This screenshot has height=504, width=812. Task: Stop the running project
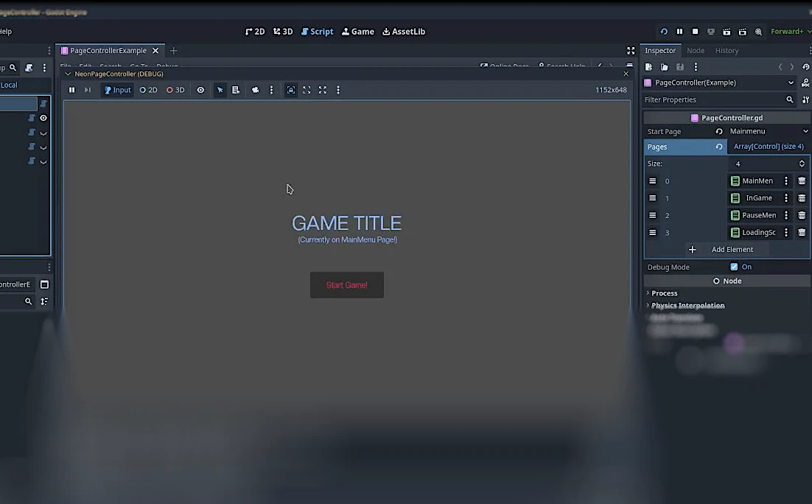click(x=695, y=32)
